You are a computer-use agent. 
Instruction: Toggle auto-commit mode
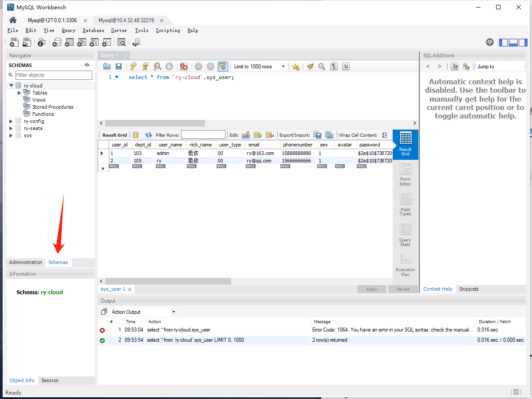click(x=223, y=67)
